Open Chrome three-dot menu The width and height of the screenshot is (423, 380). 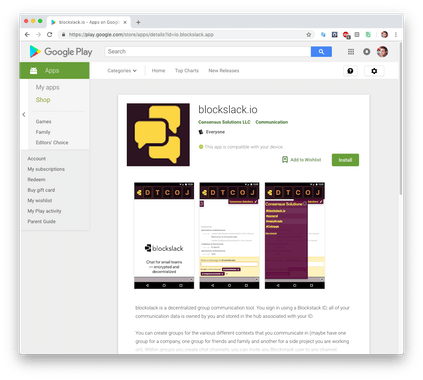396,34
